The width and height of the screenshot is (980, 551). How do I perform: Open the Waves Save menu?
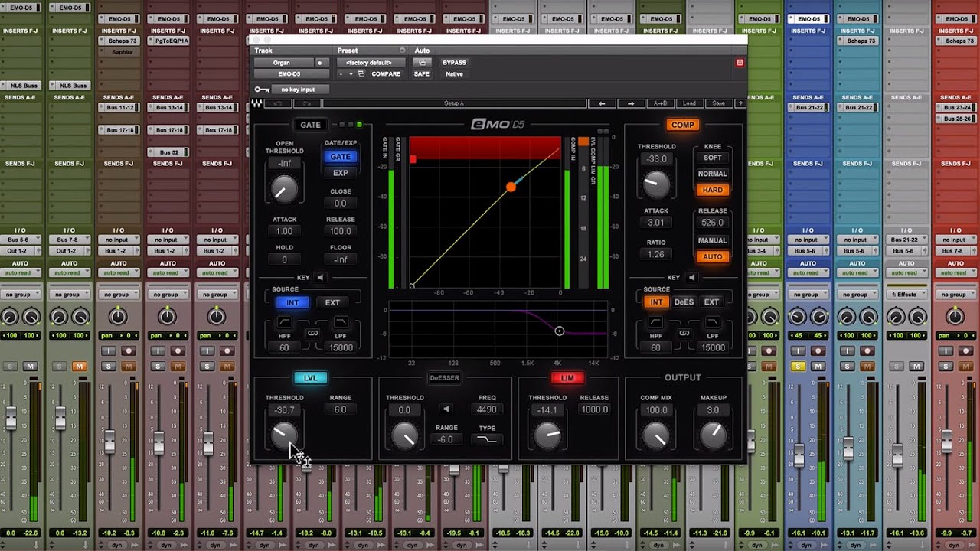click(718, 103)
